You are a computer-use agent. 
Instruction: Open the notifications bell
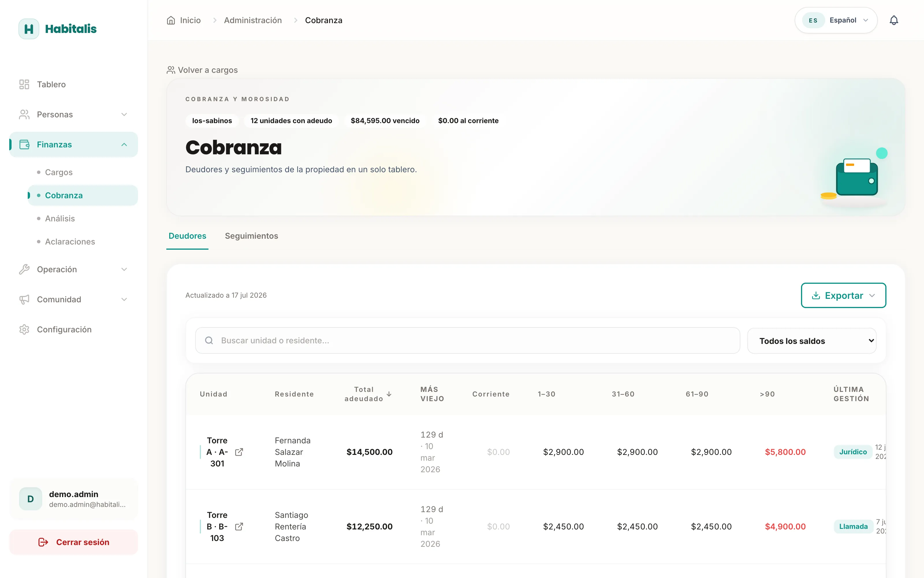click(894, 20)
